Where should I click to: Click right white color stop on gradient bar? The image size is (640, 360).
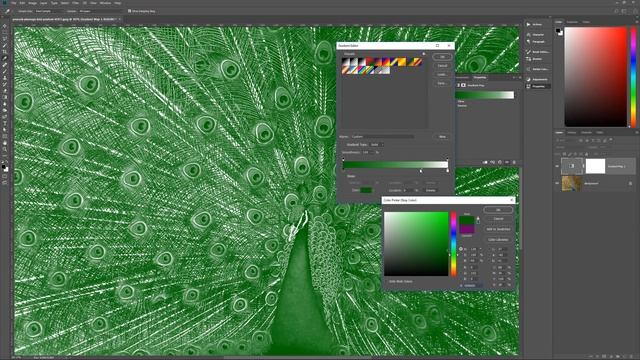tap(447, 170)
